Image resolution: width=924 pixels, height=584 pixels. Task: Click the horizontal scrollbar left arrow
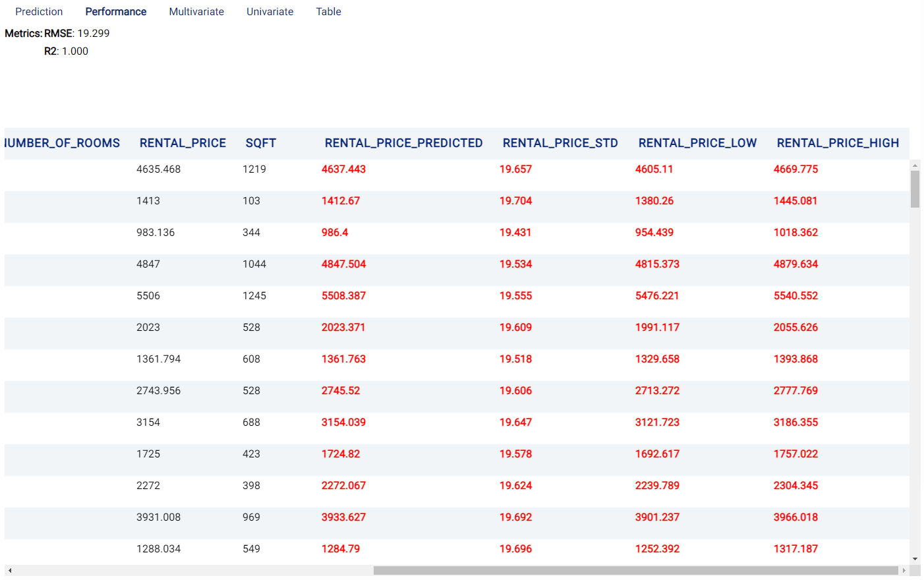[x=10, y=570]
